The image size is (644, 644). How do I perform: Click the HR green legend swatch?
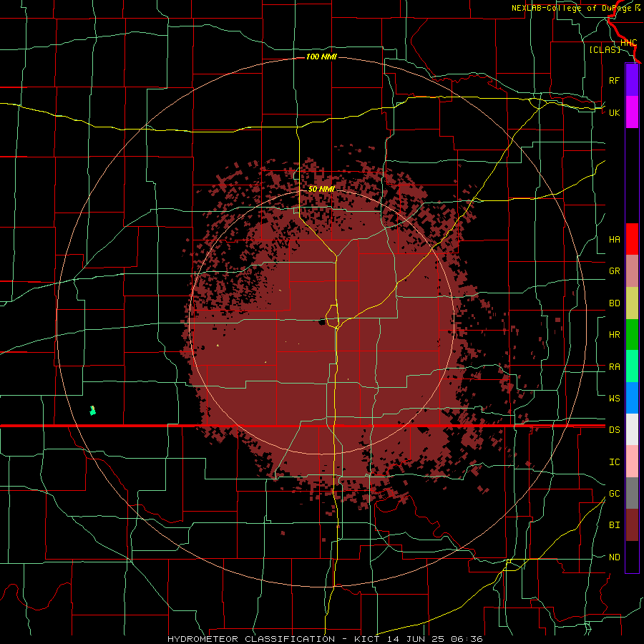click(x=632, y=335)
